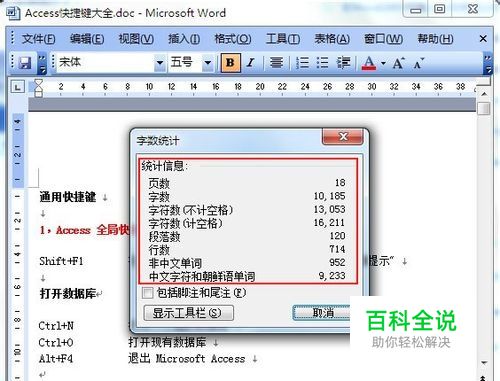500x381 pixels.
Task: Open the 窗口(W) menu
Action: (383, 39)
